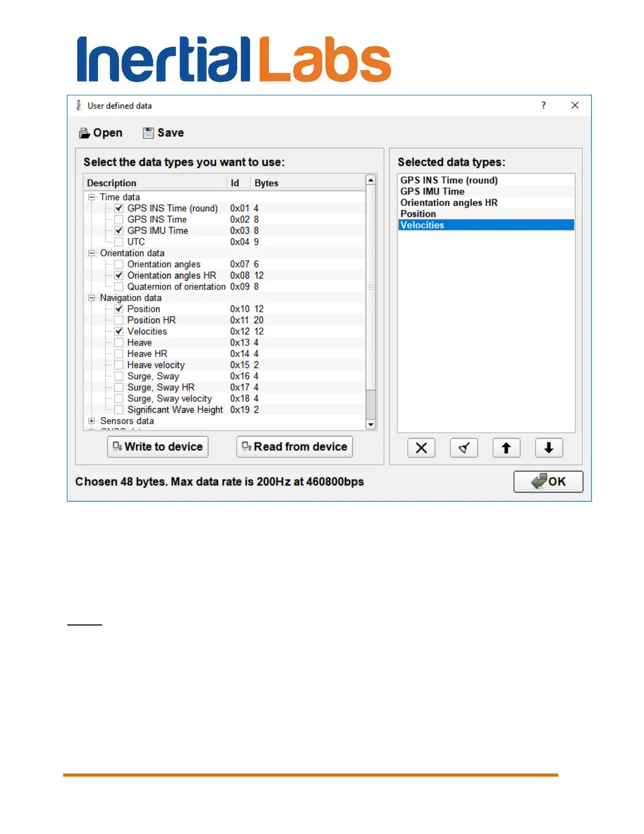Move selected data type down
The image size is (644, 834).
tap(549, 448)
